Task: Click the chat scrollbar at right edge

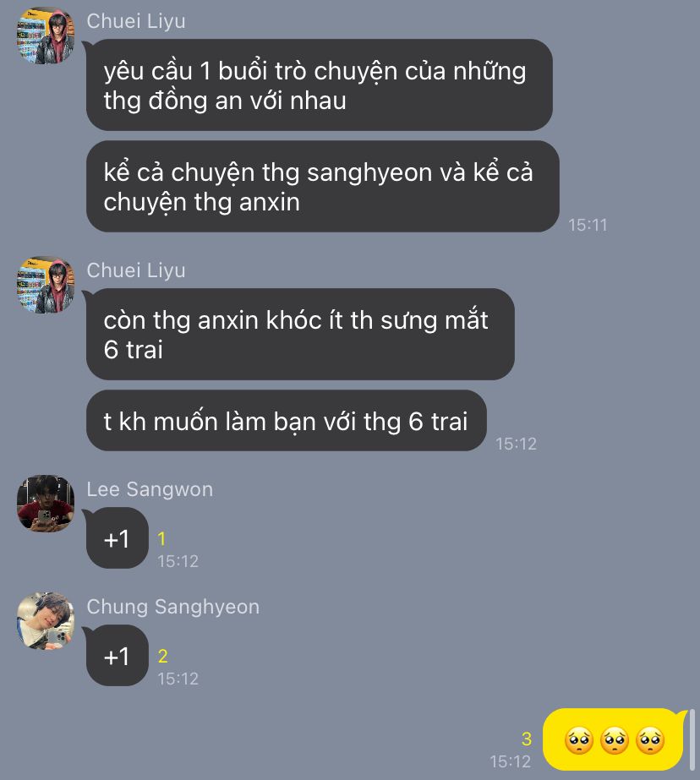Action: click(692, 739)
